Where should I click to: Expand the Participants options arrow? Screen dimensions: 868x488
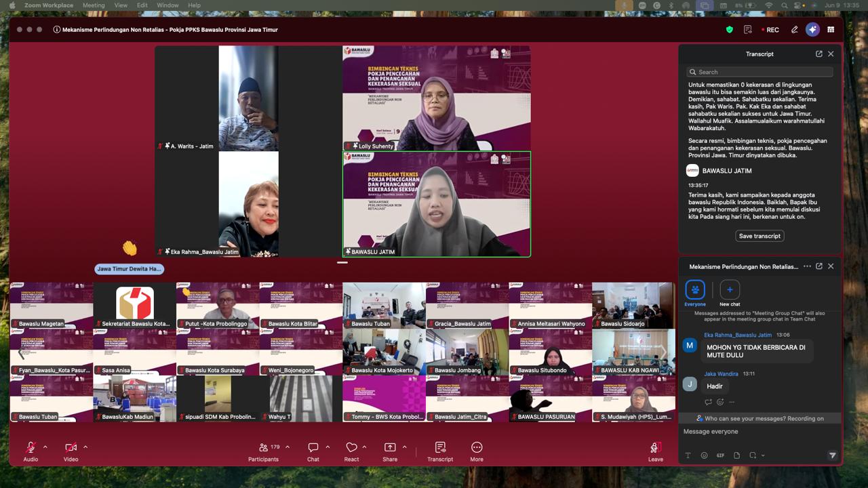click(x=288, y=447)
